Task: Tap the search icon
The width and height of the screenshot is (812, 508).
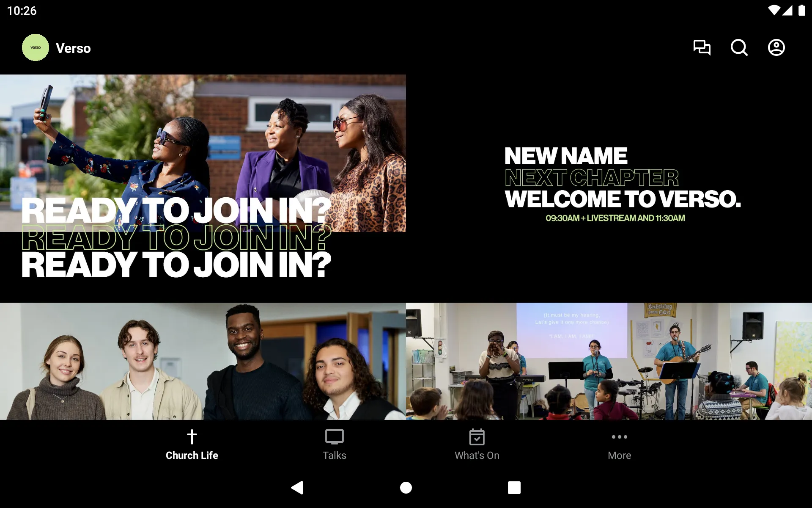Action: tap(739, 47)
